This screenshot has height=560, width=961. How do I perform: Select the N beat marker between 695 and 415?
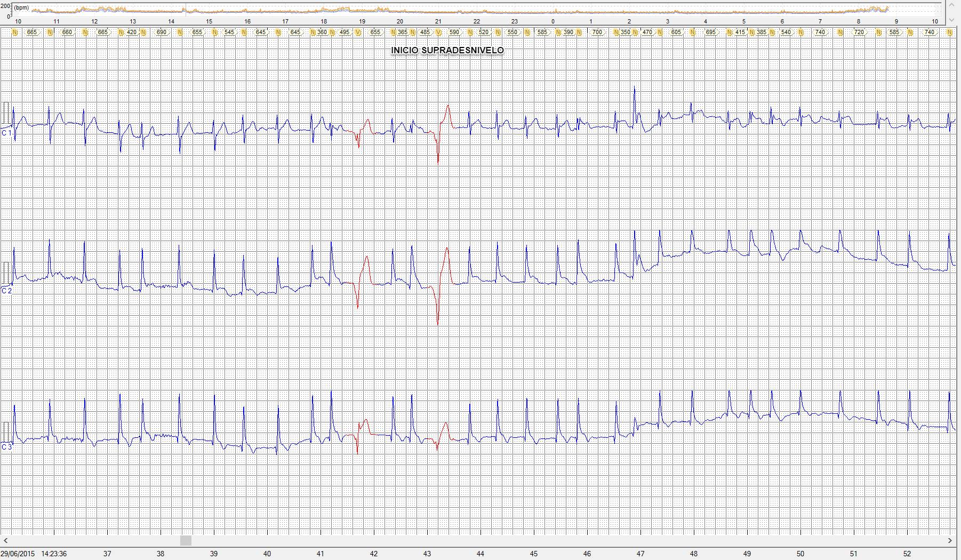(729, 32)
